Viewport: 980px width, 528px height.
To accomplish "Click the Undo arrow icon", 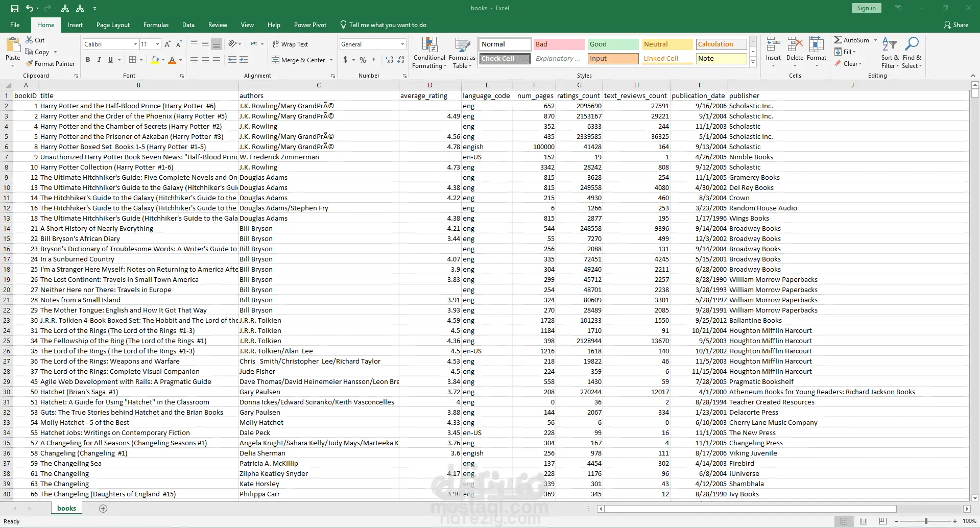I will 30,8.
